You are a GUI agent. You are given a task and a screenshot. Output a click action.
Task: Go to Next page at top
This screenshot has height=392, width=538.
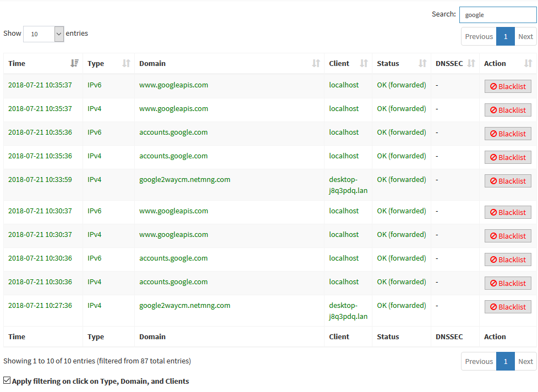pyautogui.click(x=525, y=36)
